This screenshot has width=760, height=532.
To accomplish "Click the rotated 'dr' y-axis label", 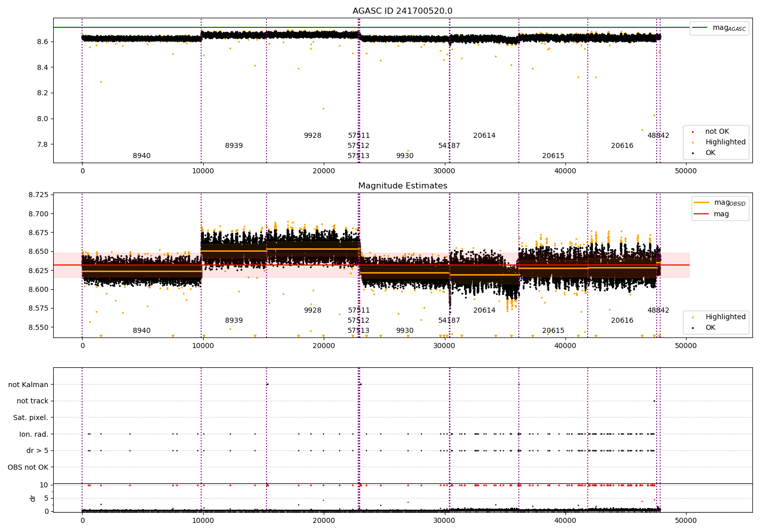I will [33, 498].
